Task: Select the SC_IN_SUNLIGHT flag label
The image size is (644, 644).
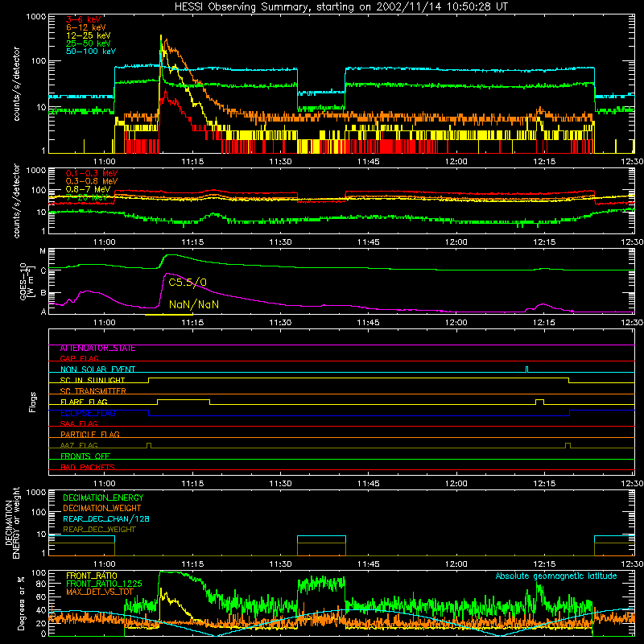Action: point(93,380)
